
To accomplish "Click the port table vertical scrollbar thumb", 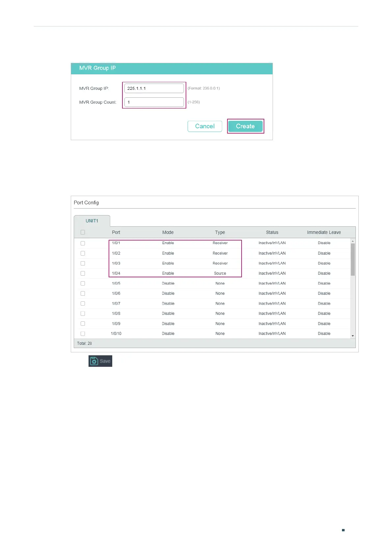I will 353,259.
